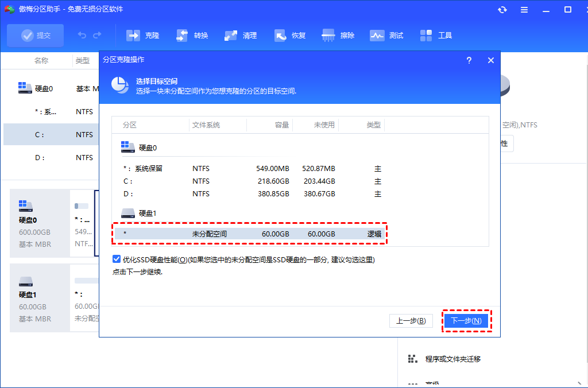Viewport: 588px width, 388px height.
Task: Click the 分区 column header
Action: [x=130, y=125]
